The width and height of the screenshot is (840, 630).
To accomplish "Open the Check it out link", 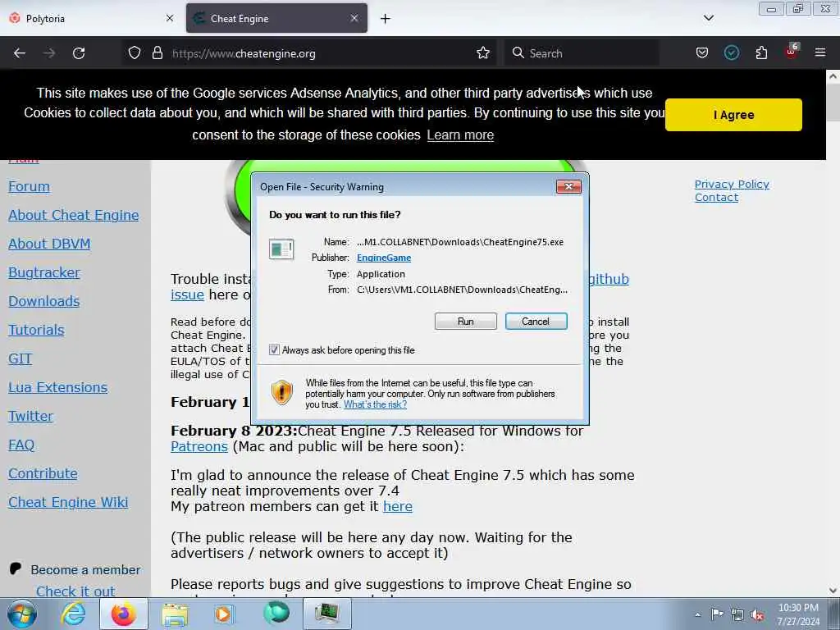I will point(75,591).
